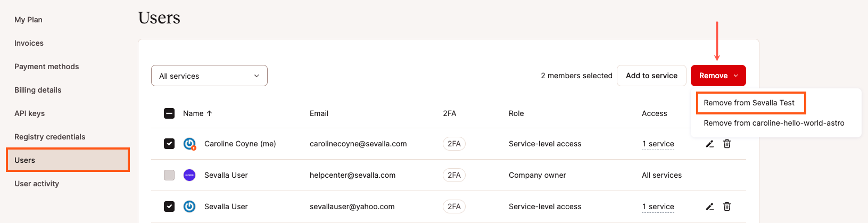The height and width of the screenshot is (223, 868).
Task: Select Remove from Sevalla Test
Action: [749, 103]
